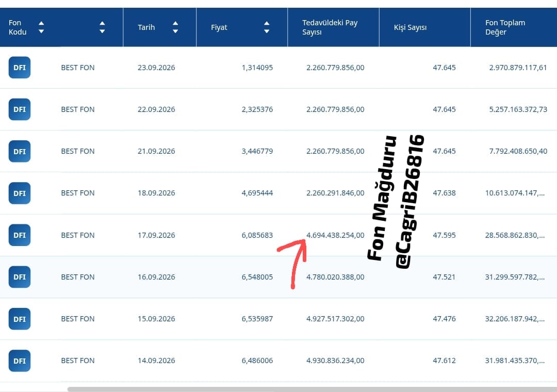557x392 pixels.
Task: Click the DFI badge for 21.09.2026 row
Action: coord(20,152)
